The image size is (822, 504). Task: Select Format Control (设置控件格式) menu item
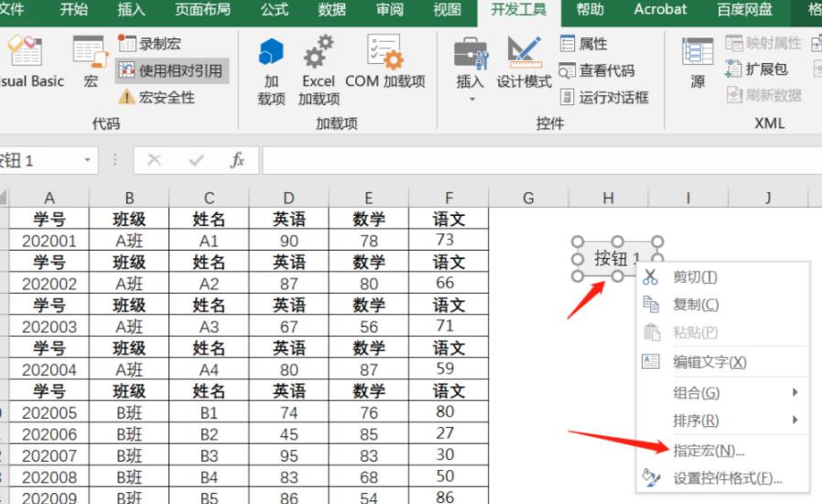(727, 477)
